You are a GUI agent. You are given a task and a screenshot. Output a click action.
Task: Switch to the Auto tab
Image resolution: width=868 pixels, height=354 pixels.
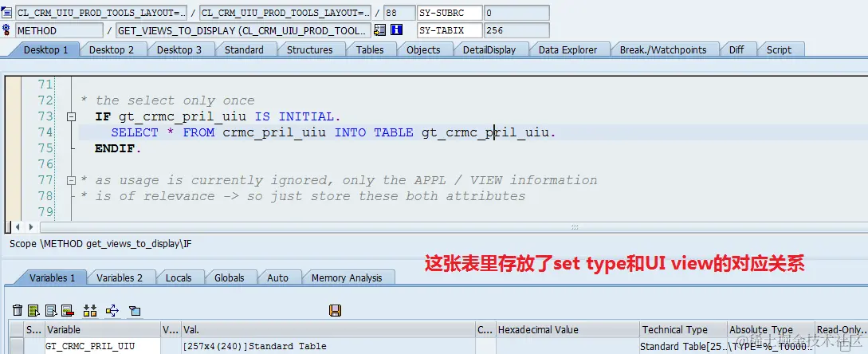(278, 278)
